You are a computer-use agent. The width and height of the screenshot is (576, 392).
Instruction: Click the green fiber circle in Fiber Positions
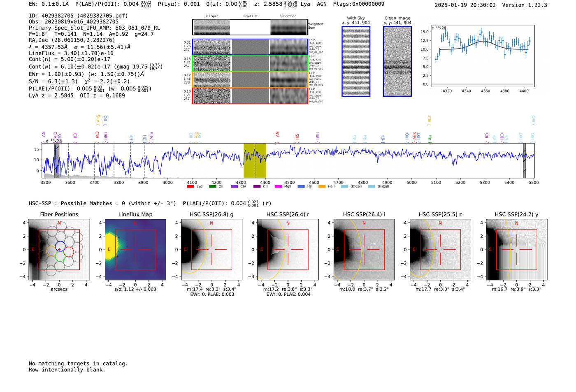[x=60, y=257]
